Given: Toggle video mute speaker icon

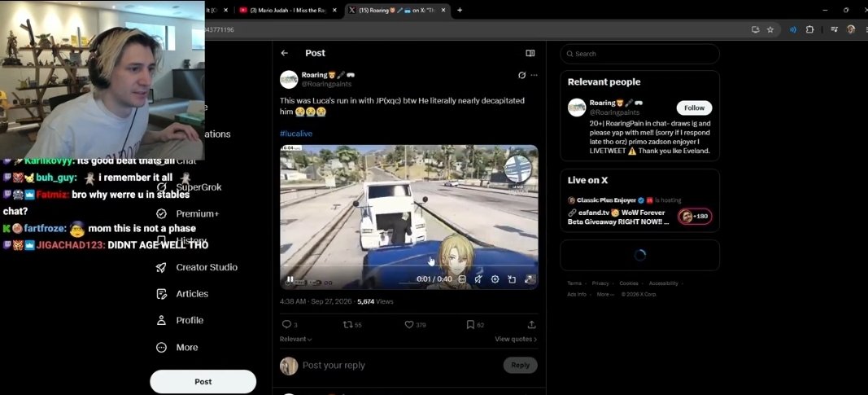Looking at the screenshot, I should (x=478, y=280).
